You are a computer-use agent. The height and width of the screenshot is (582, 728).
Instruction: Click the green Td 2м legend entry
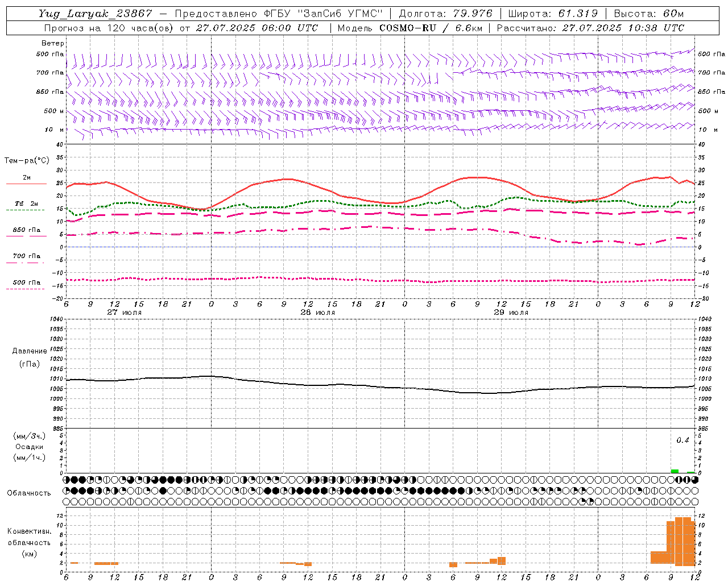click(26, 203)
